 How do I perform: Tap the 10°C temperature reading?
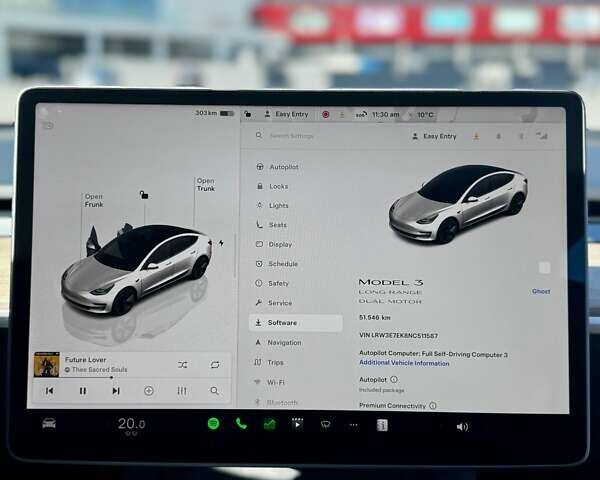pos(425,114)
